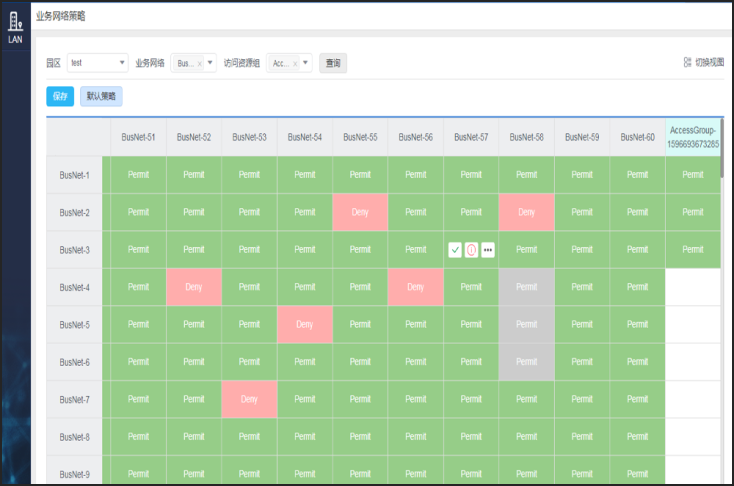The image size is (734, 486).
Task: Open the three-dot more options icon
Action: click(488, 250)
